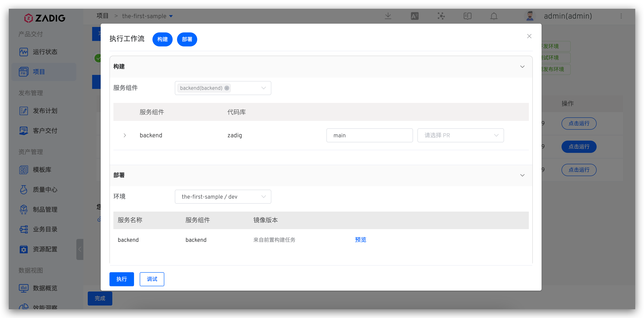
Task: Click the download icon in the top bar
Action: pos(388,16)
